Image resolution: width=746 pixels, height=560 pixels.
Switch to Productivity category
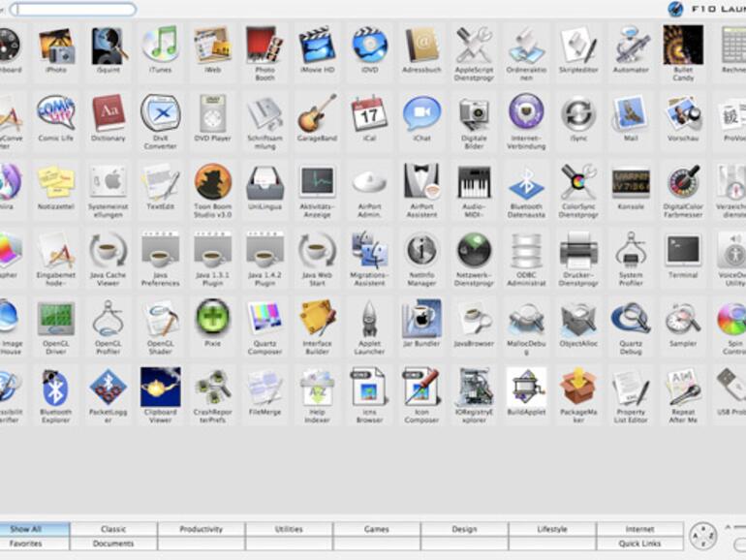pos(202,529)
